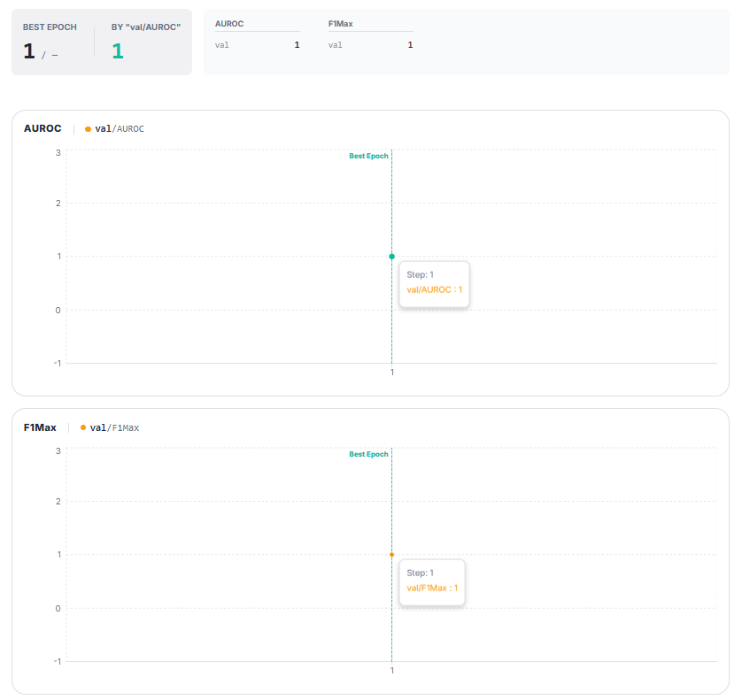The image size is (742, 700).
Task: Click the val/F1Max legend dot
Action: pos(83,427)
